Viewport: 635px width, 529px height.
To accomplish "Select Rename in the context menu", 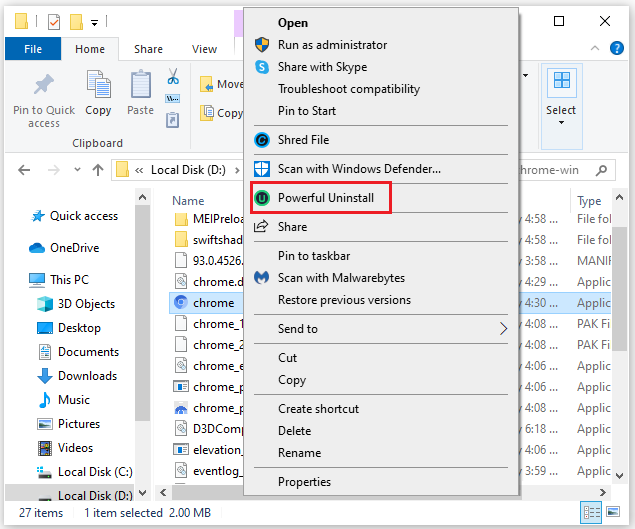I will tap(299, 452).
